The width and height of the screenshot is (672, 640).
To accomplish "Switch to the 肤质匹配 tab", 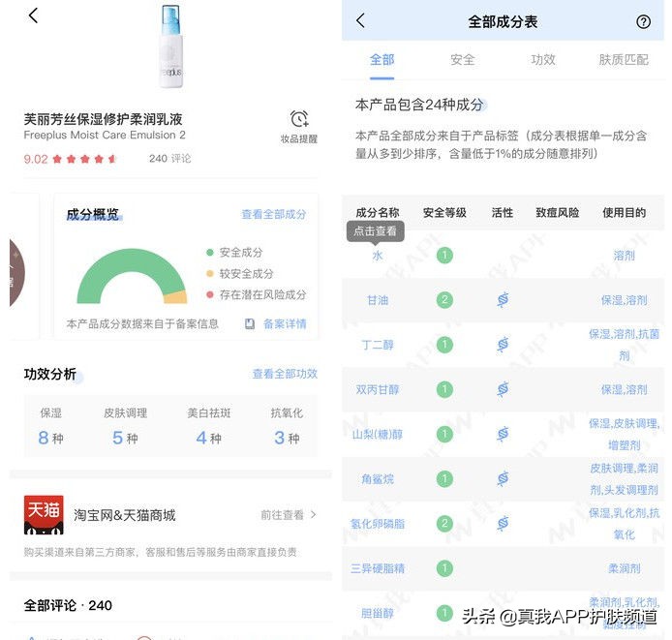I will point(624,60).
